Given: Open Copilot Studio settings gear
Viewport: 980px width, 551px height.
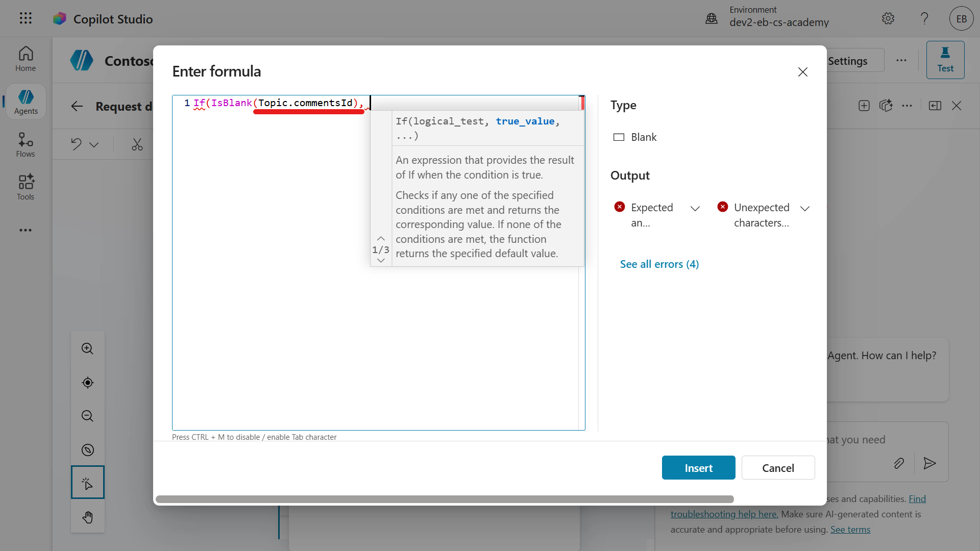Looking at the screenshot, I should click(888, 18).
